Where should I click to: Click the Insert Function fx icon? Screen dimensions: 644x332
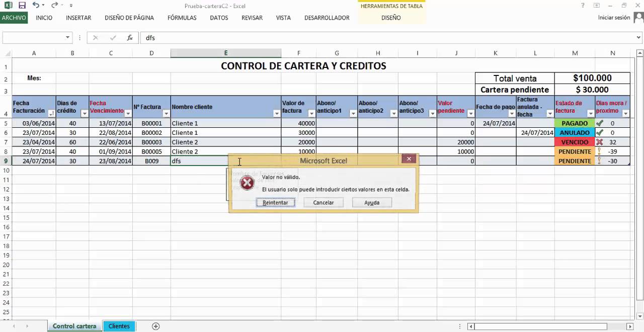(130, 38)
